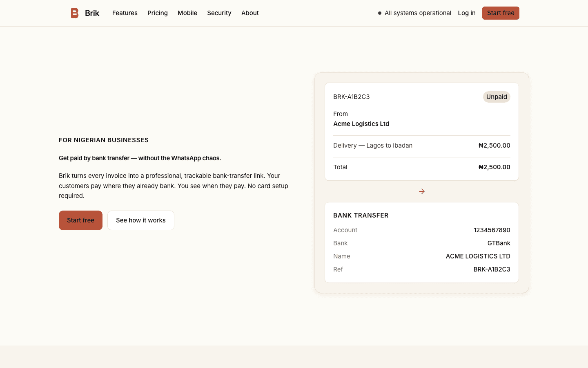The image size is (588, 368).
Task: Click the delivery line amount ₦2,500.00
Action: (494, 146)
